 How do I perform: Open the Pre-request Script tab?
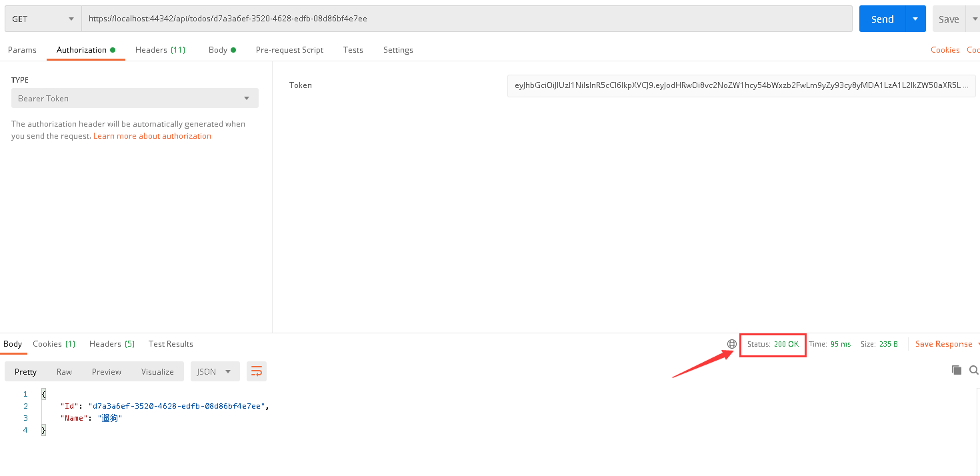[289, 50]
